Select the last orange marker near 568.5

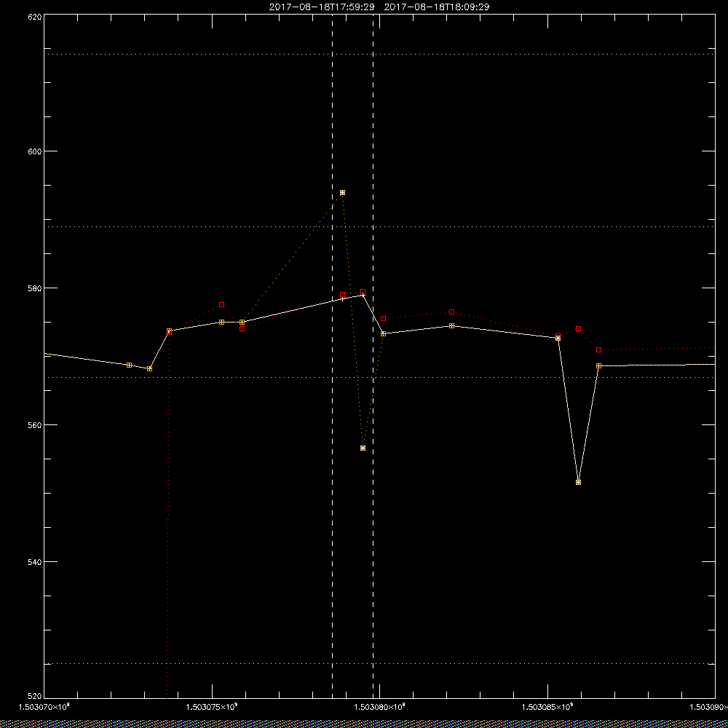coord(599,366)
